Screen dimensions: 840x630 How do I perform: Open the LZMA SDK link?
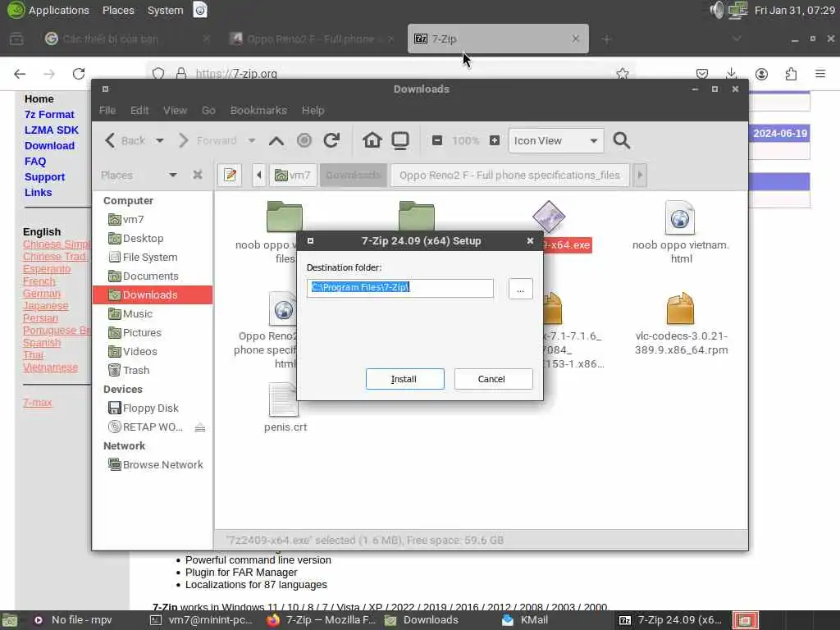52,130
